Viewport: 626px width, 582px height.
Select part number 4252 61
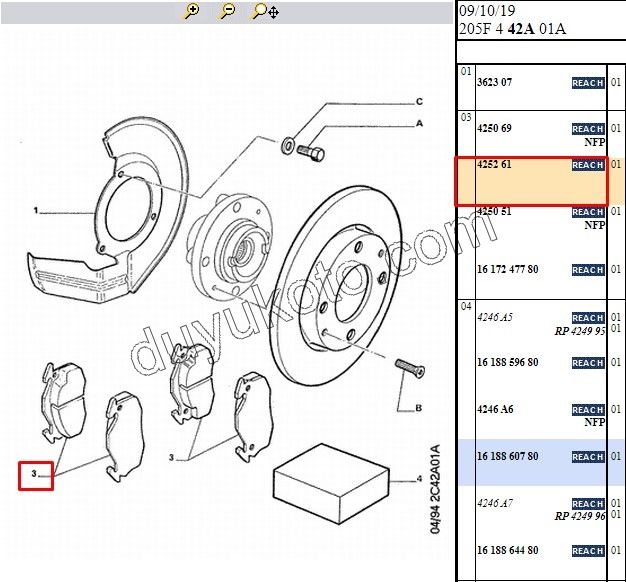tap(495, 165)
